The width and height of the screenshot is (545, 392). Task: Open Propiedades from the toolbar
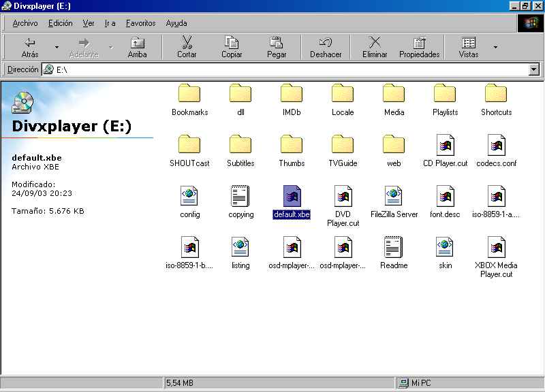[420, 47]
